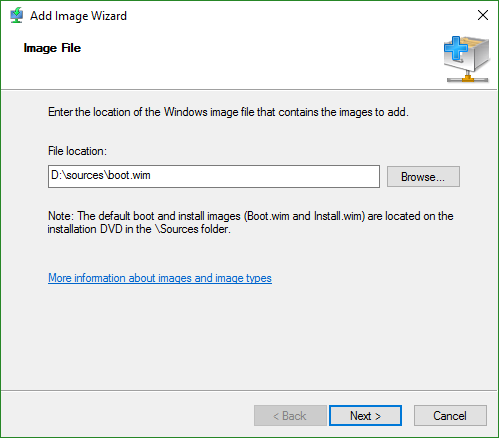Click the empty space in the title bar
The image size is (499, 438).
[300, 15]
